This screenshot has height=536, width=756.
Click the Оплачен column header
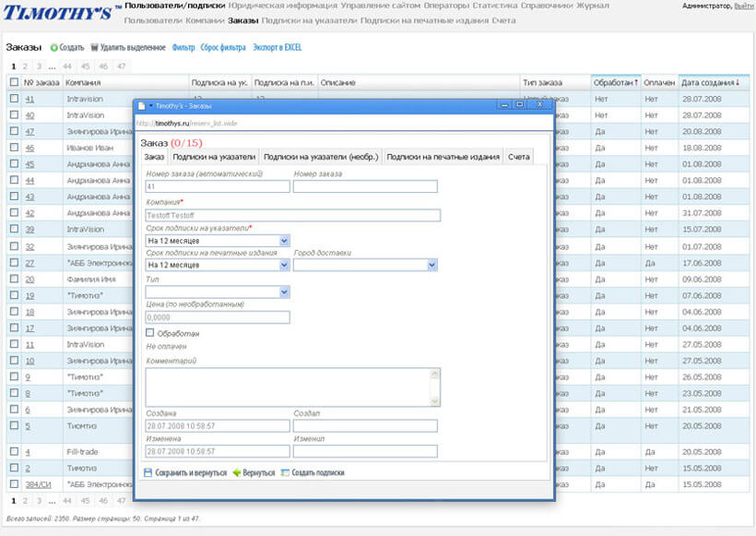tap(659, 82)
